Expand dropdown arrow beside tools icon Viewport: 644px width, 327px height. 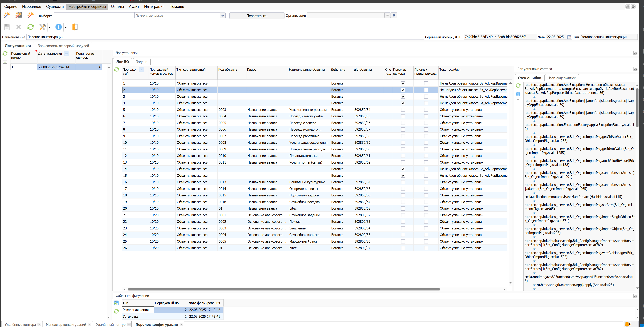tap(50, 28)
